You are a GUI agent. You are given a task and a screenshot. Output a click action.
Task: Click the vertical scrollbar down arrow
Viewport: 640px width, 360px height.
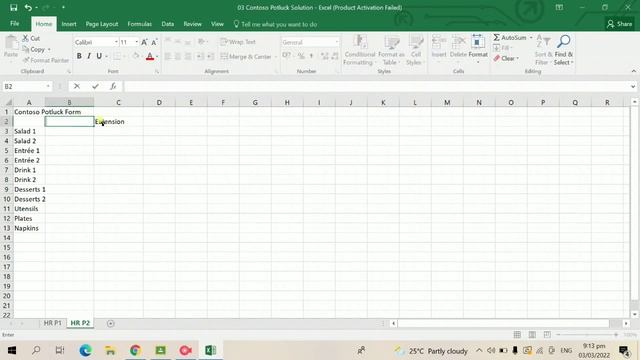(x=634, y=314)
